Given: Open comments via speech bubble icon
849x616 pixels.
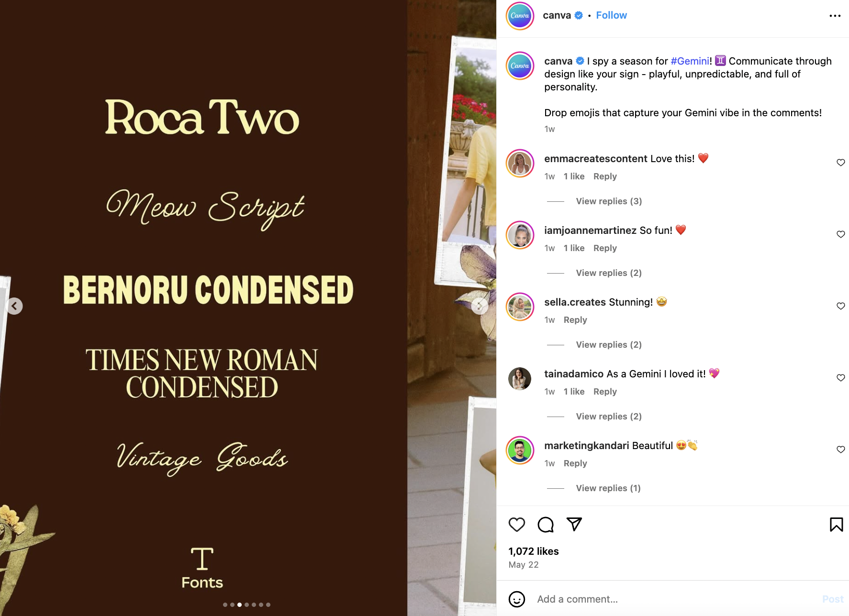Looking at the screenshot, I should [x=545, y=525].
